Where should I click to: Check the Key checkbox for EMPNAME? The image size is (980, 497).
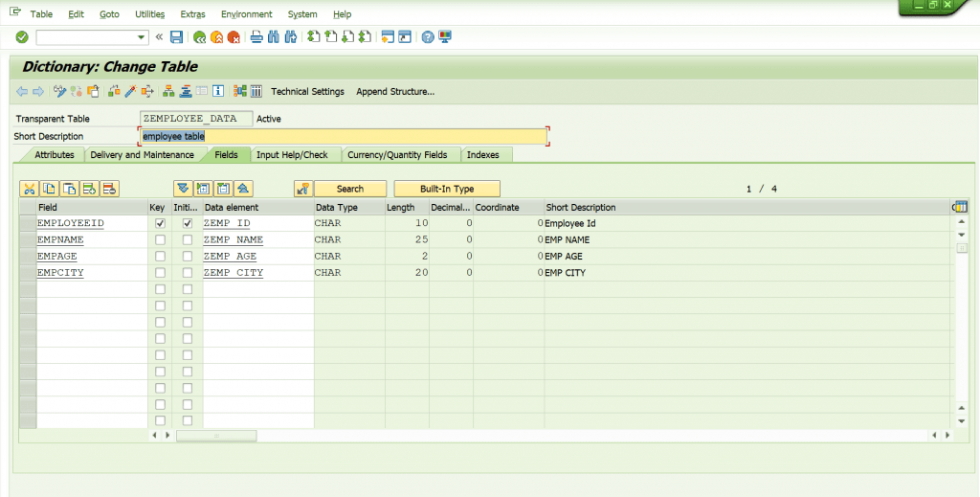coord(161,239)
